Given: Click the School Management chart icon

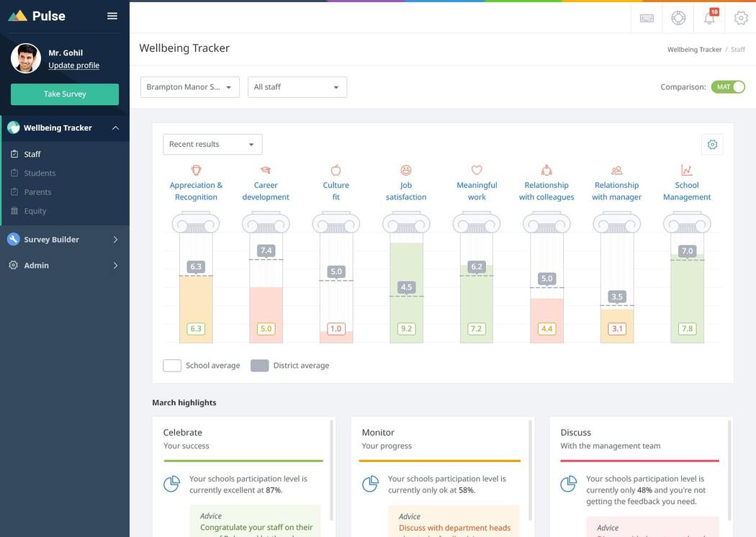Looking at the screenshot, I should click(x=687, y=170).
